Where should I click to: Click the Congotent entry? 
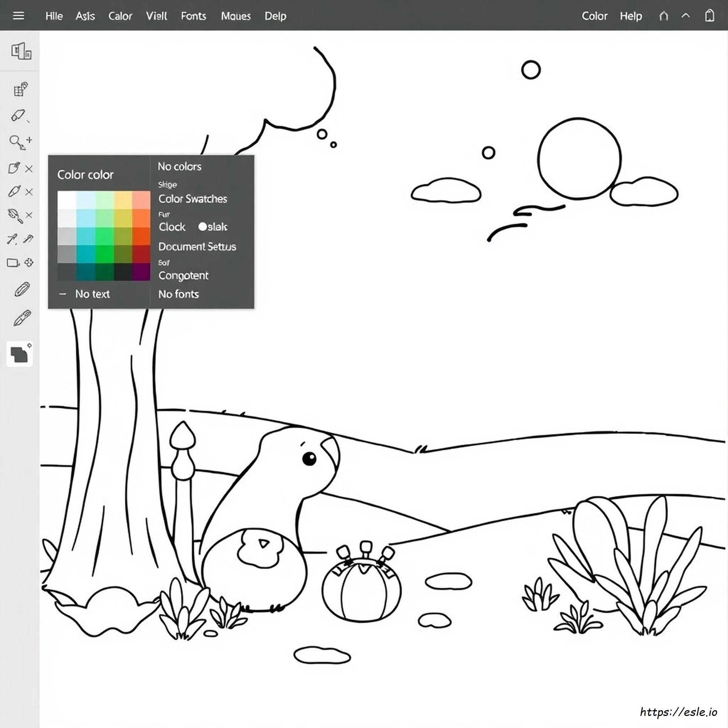pyautogui.click(x=183, y=275)
